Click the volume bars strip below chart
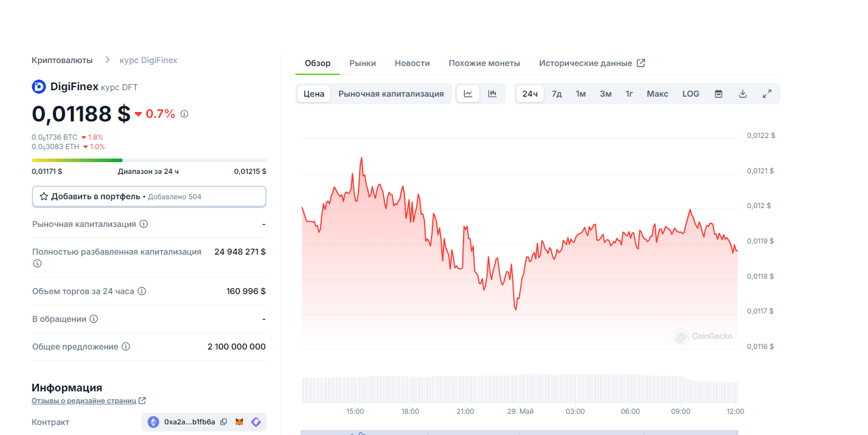The height and width of the screenshot is (435, 868). click(520, 388)
